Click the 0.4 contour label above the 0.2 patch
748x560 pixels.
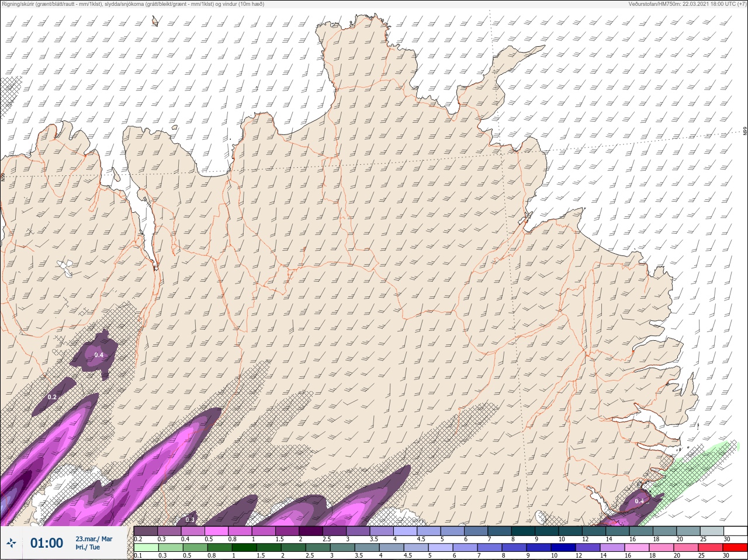click(99, 355)
